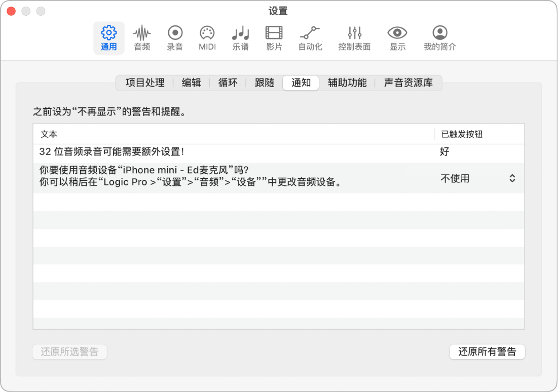
Task: Open the 辅助功能 tab
Action: point(347,83)
